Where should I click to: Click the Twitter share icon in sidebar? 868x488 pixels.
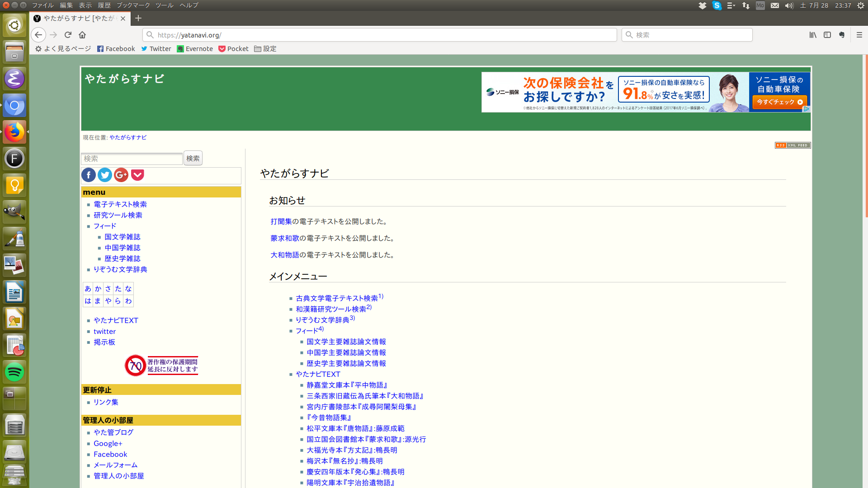pyautogui.click(x=105, y=175)
